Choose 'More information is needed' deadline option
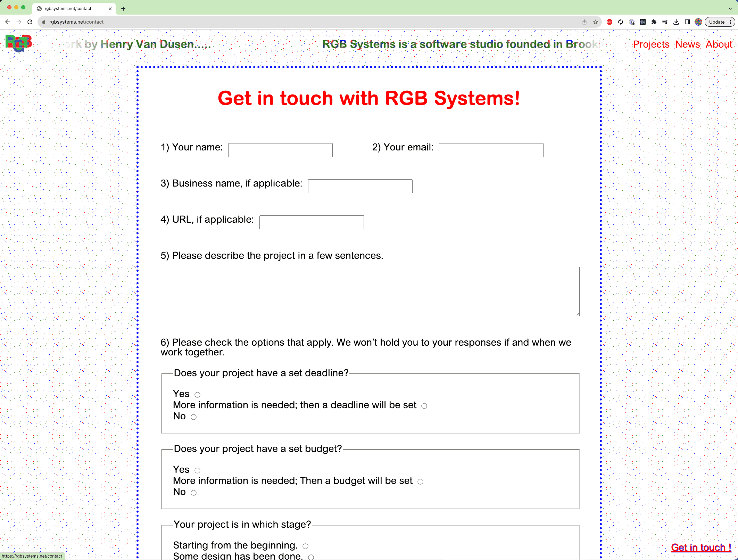Viewport: 738px width, 560px height. coord(424,406)
